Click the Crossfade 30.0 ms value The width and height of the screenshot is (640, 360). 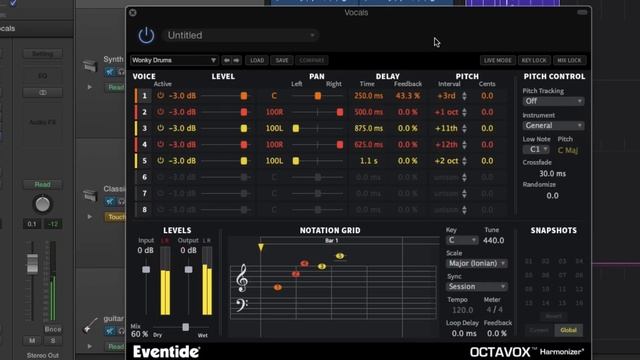tap(553, 174)
